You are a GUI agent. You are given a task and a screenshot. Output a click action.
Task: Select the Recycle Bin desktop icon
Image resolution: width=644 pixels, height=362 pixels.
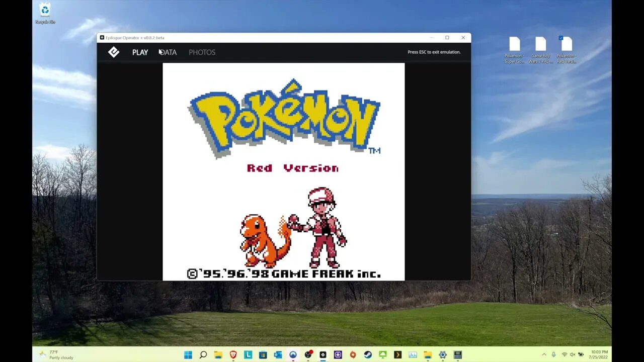click(x=45, y=14)
